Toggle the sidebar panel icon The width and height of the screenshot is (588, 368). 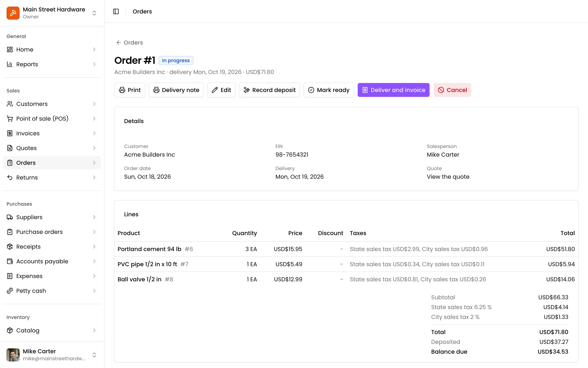(x=116, y=11)
